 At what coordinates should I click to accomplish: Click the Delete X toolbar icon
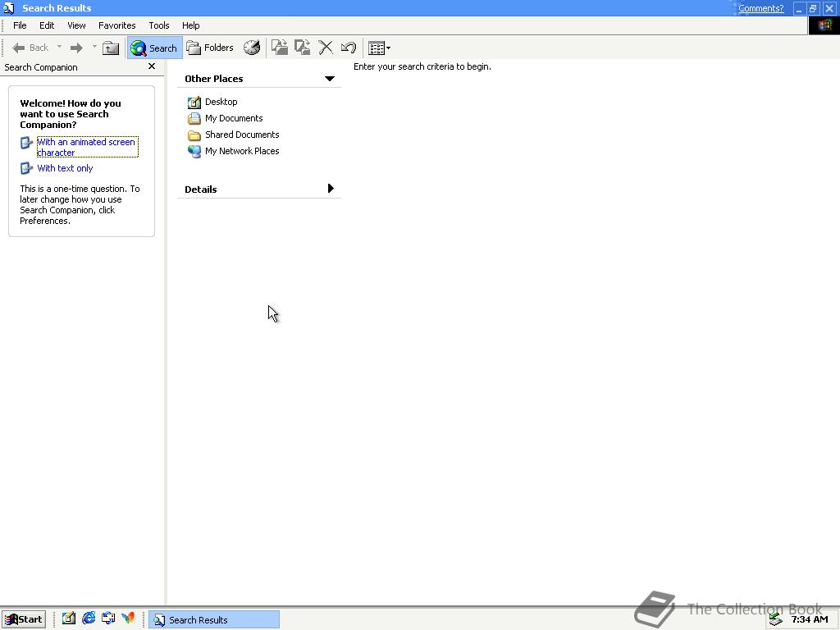(325, 48)
